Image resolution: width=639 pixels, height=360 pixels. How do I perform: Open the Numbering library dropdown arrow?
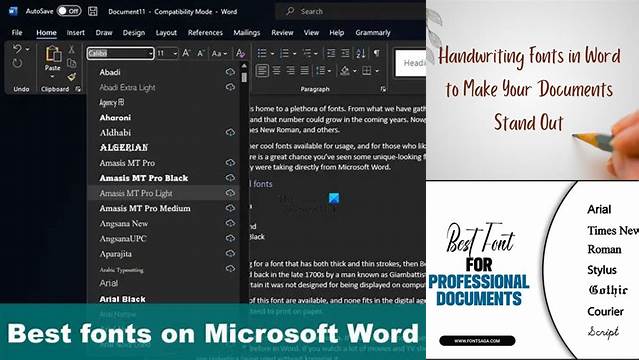[294, 53]
